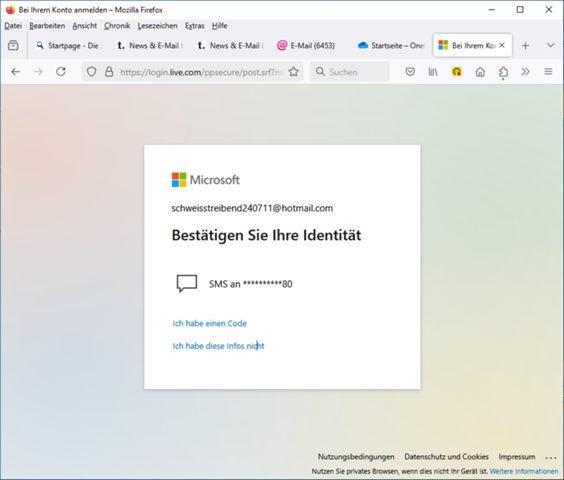Click the SMS speech bubble icon

point(187,284)
